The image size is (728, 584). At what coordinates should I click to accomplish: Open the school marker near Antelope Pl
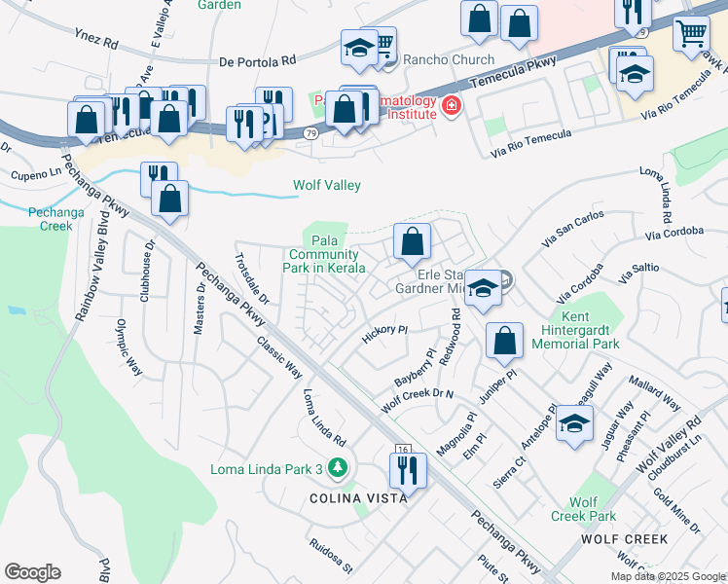574,424
